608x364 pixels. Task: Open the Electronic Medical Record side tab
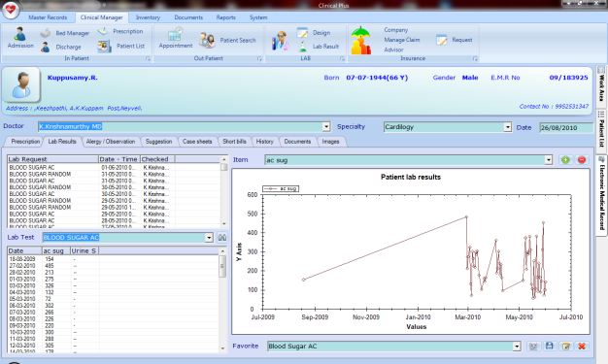[601, 195]
